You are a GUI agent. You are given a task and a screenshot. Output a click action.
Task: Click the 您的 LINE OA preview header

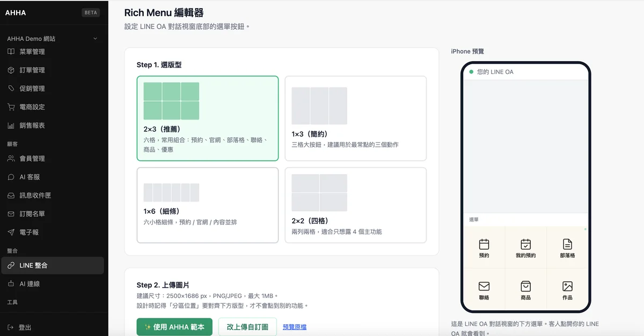[x=526, y=72]
